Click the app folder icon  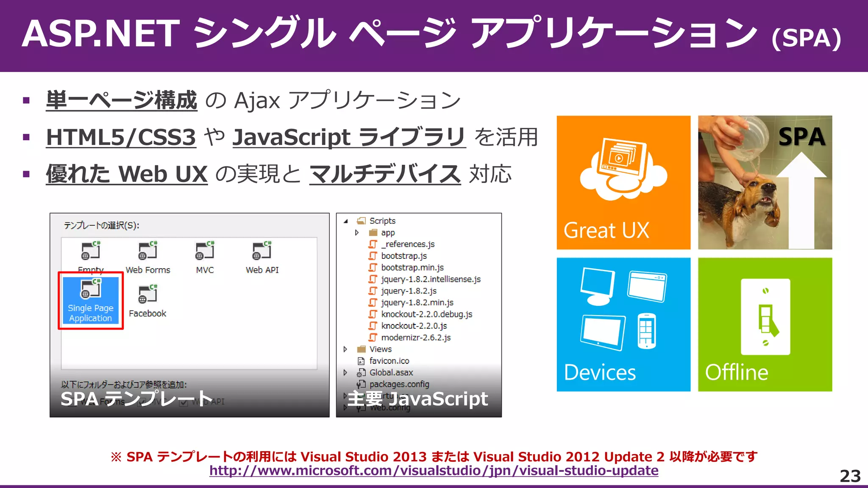click(x=373, y=233)
